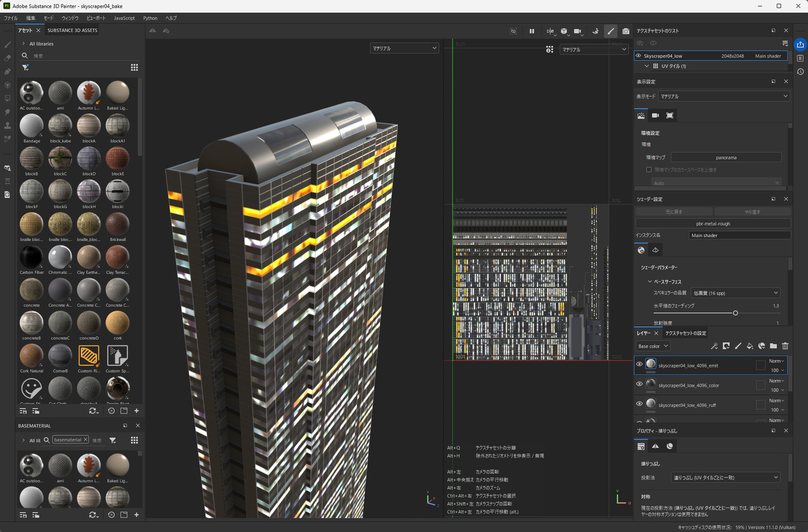Click the camera screenshot icon in viewport toolbar
This screenshot has height=532, width=808.
pos(626,31)
